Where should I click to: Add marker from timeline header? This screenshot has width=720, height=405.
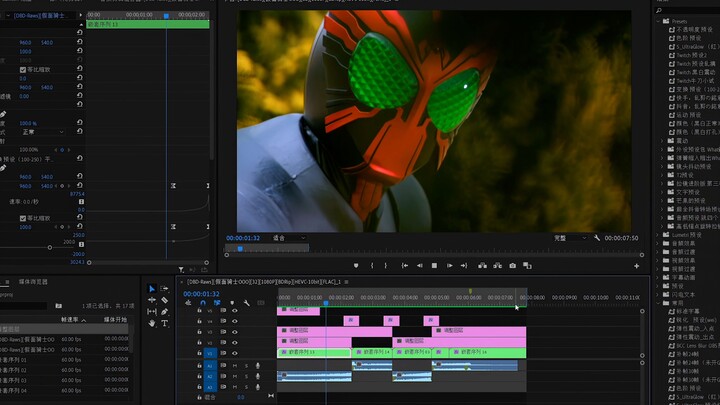tap(232, 303)
